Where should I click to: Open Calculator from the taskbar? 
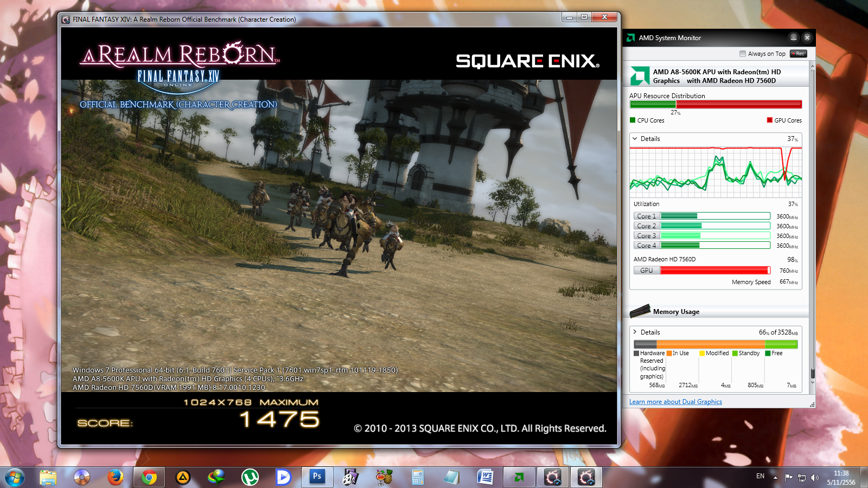point(418,477)
